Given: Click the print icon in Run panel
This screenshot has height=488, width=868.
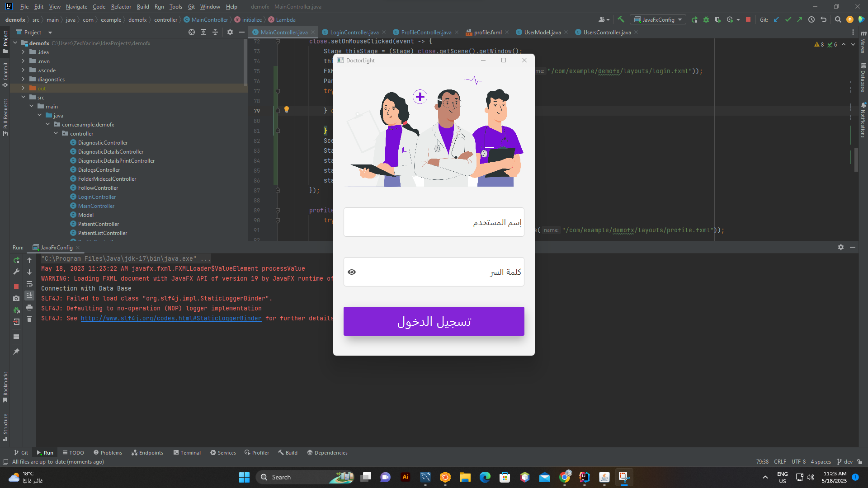Looking at the screenshot, I should tap(29, 307).
